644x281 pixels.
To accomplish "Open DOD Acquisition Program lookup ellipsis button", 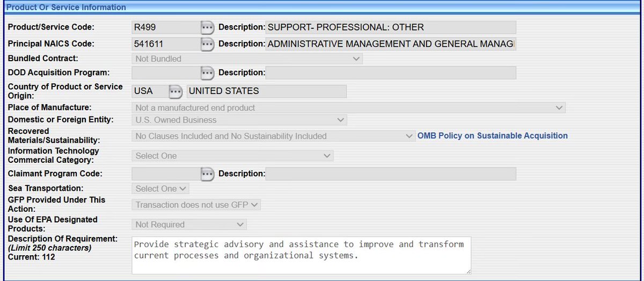I will point(207,73).
